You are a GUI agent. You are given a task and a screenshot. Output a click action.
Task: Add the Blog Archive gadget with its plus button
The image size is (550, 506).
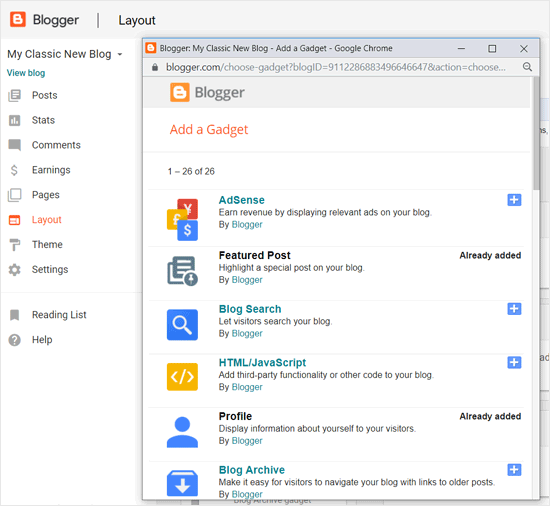(x=514, y=470)
